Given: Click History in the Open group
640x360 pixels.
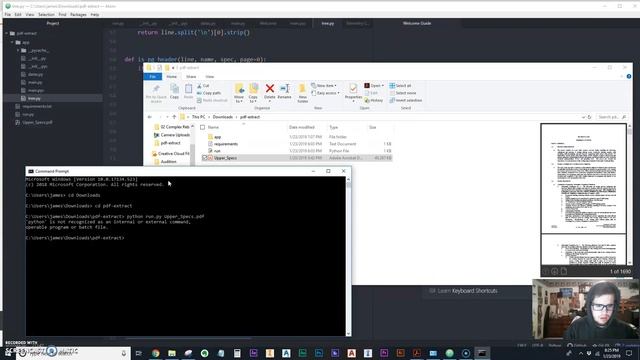Looking at the screenshot, I should [374, 100].
